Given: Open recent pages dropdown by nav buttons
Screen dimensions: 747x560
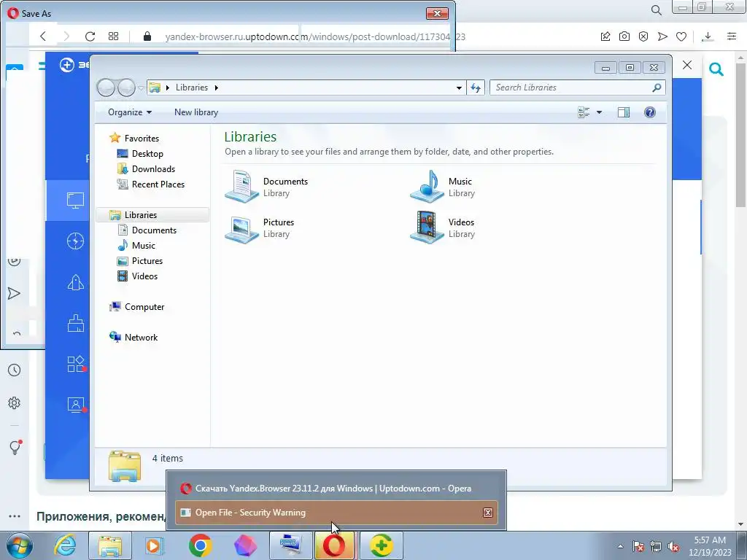Looking at the screenshot, I should [x=141, y=87].
